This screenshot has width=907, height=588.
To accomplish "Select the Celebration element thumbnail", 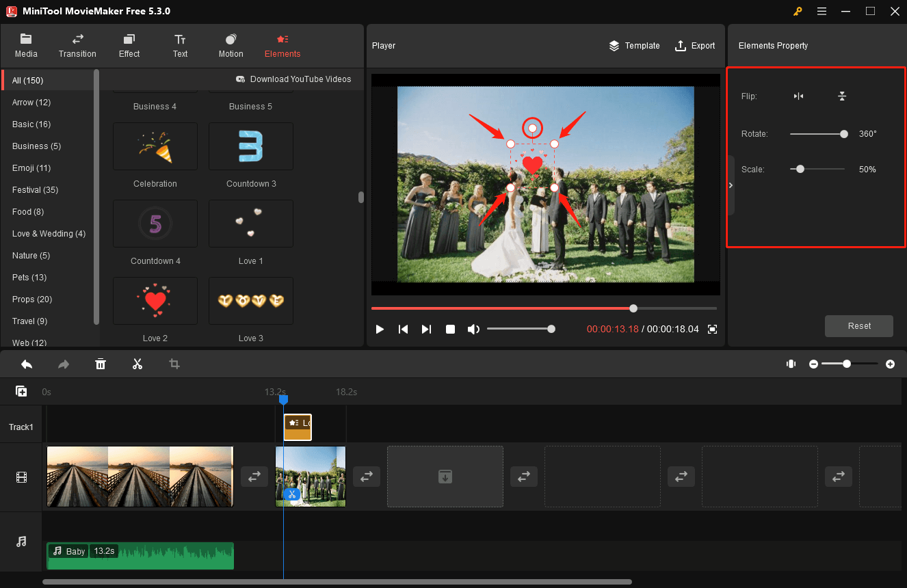I will (155, 146).
